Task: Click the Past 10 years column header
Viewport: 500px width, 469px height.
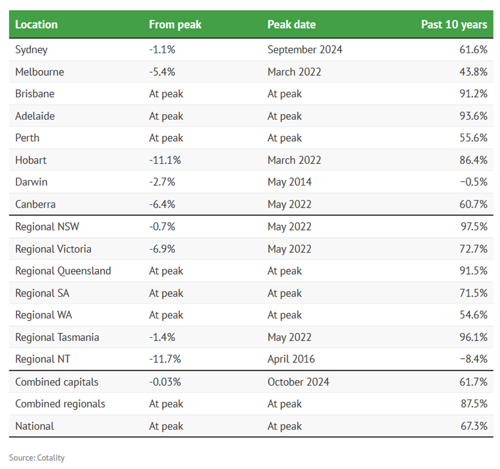Action: tap(454, 24)
